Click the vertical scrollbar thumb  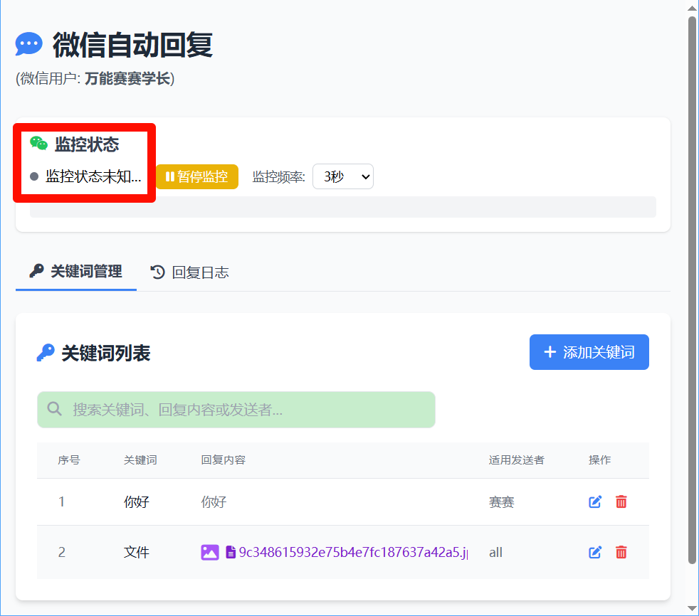coord(692,290)
